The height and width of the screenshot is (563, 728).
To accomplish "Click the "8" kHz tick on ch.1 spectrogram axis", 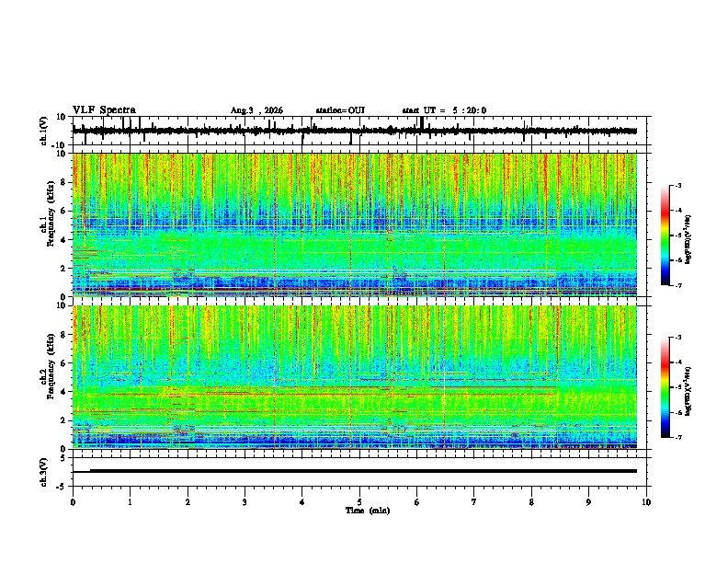I will (64, 182).
